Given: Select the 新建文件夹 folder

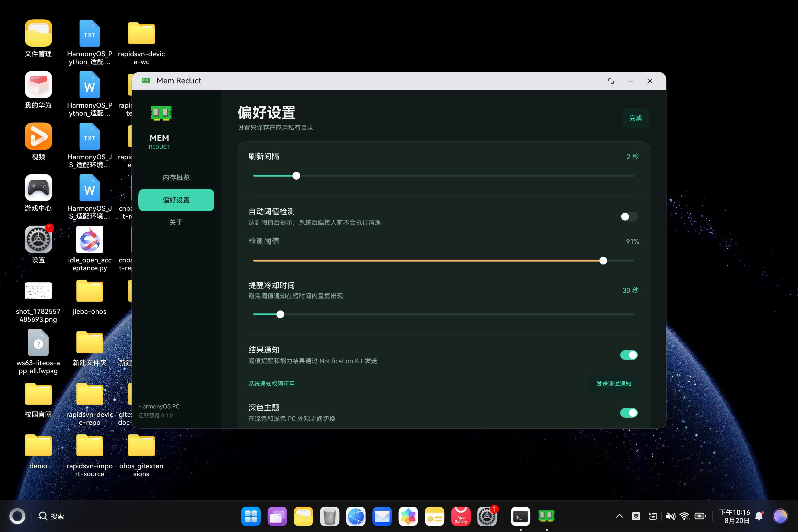Looking at the screenshot, I should (90, 342).
